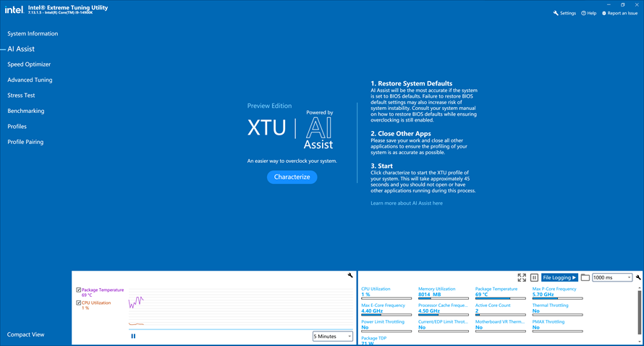Open Profile Pairing page
Image resolution: width=644 pixels, height=346 pixels.
[25, 142]
